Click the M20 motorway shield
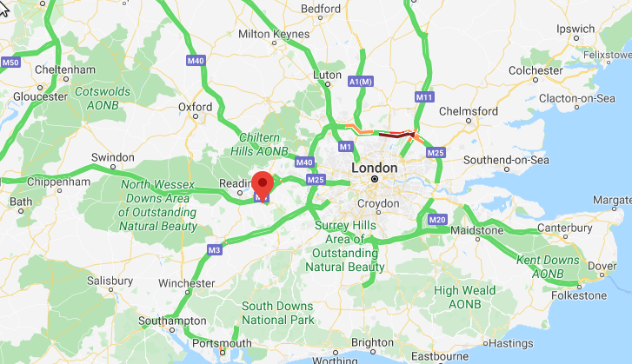 pyautogui.click(x=437, y=220)
